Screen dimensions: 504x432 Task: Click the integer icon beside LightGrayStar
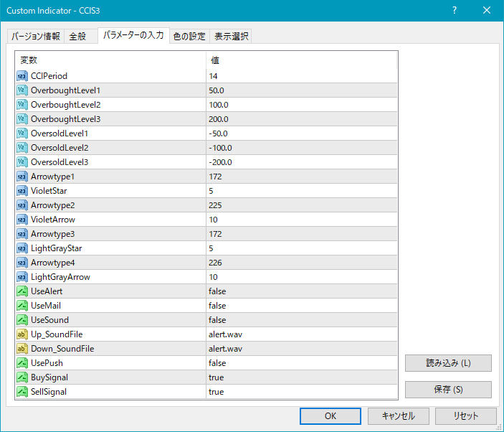[22, 248]
